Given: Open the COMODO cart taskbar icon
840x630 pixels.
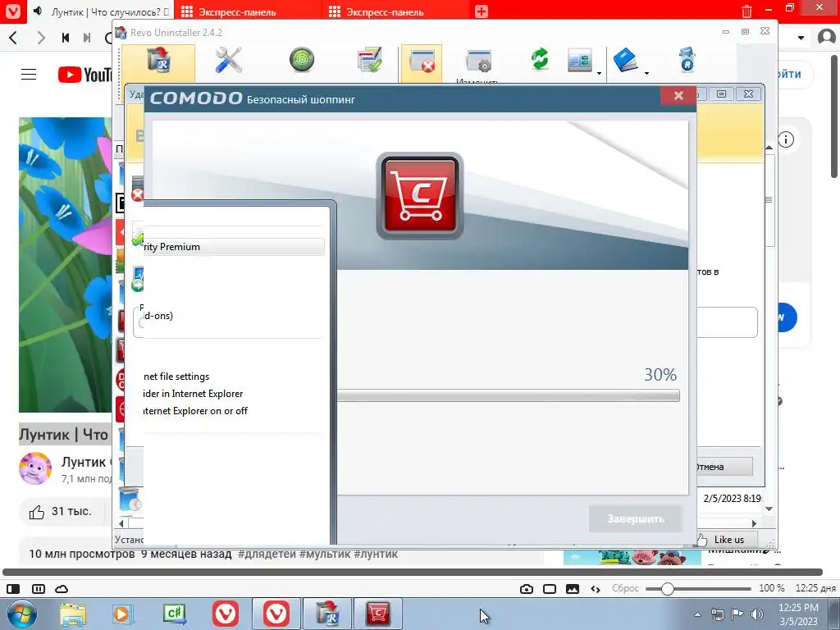Looking at the screenshot, I should (377, 614).
